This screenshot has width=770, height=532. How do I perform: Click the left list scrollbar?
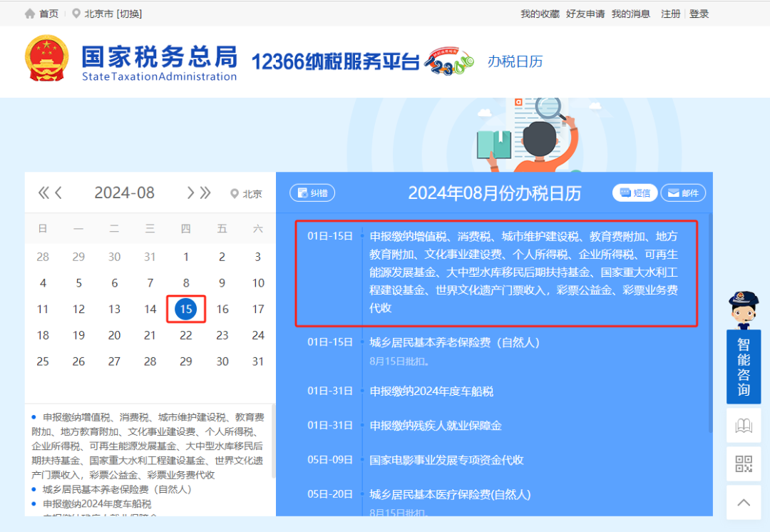pos(273,441)
